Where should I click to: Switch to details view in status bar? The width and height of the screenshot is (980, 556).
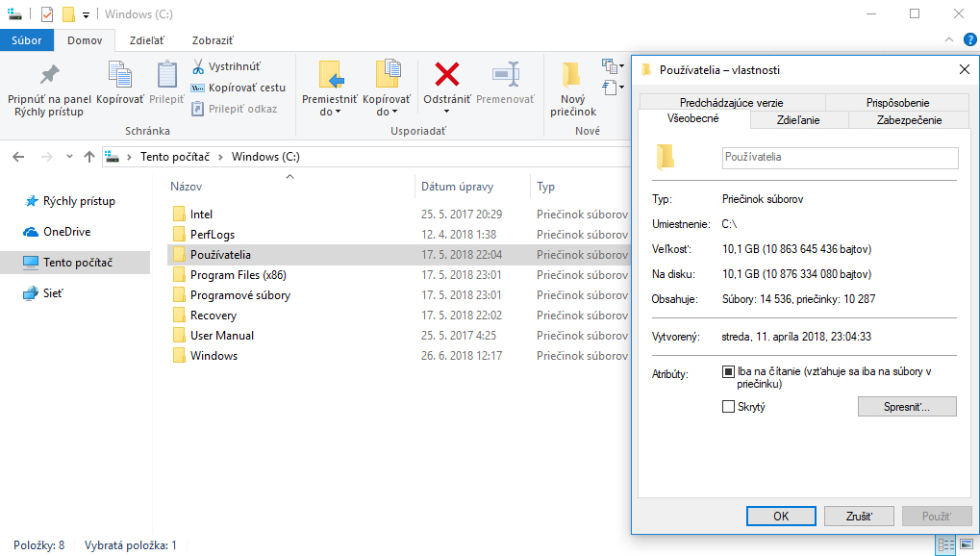point(946,544)
